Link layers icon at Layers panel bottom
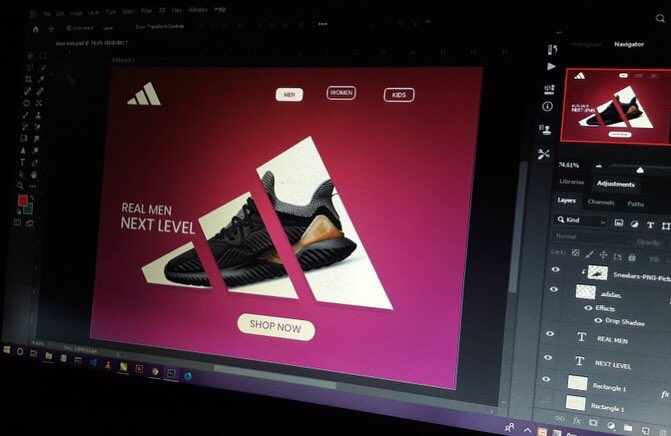This screenshot has width=671, height=436. [x=559, y=418]
